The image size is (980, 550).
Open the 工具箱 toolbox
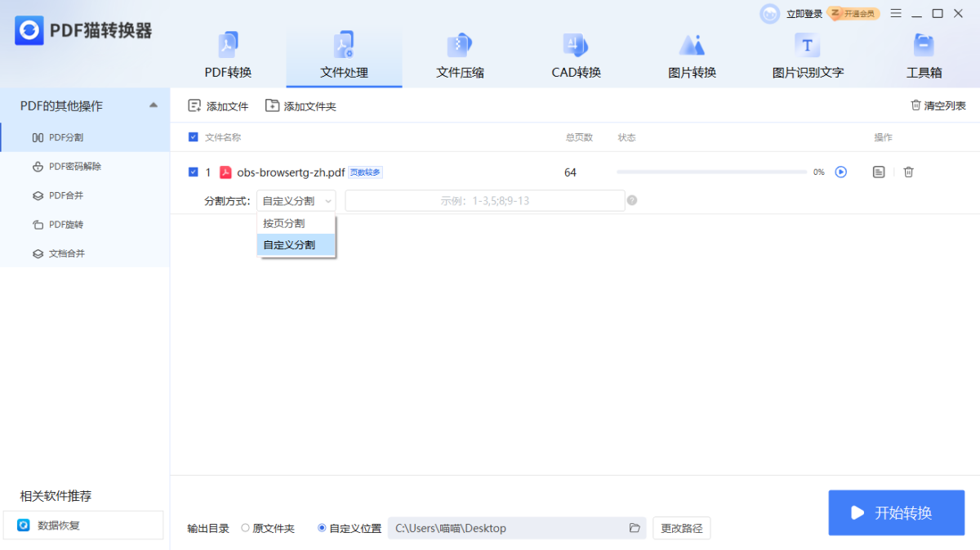coord(924,57)
